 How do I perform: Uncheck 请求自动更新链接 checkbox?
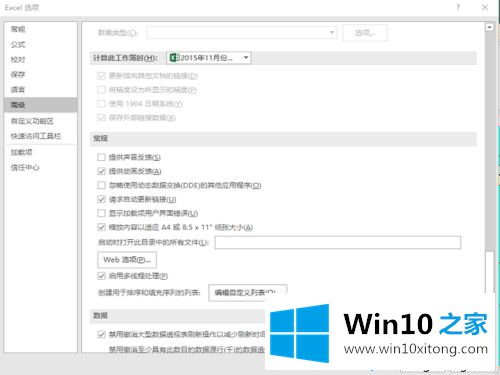pyautogui.click(x=101, y=199)
